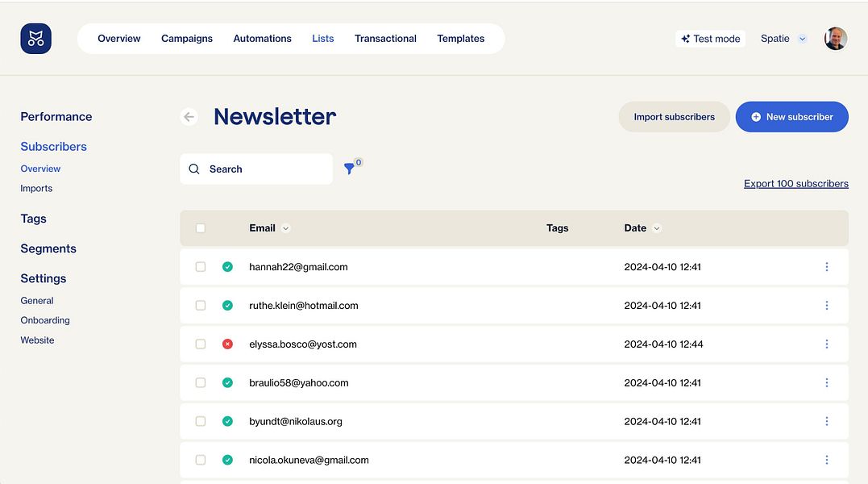Screen dimensions: 868x484
Task: Enable Test mode
Action: coord(710,38)
